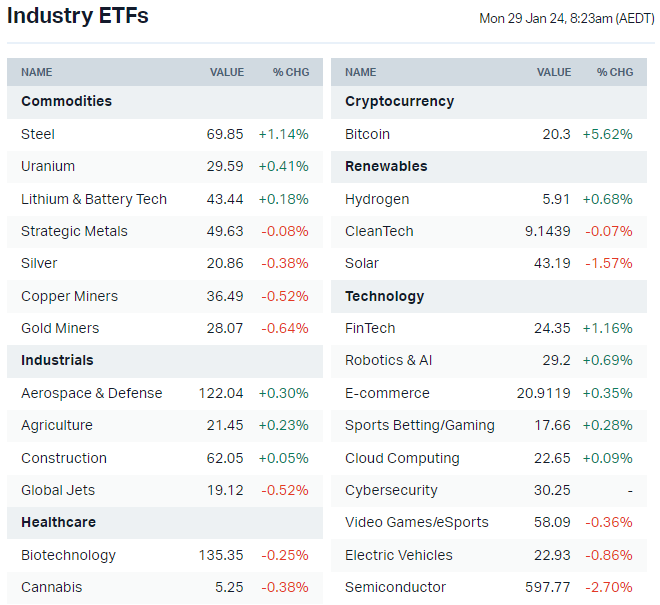The width and height of the screenshot is (660, 605).
Task: Open the Steel ETF link
Action: tap(38, 134)
